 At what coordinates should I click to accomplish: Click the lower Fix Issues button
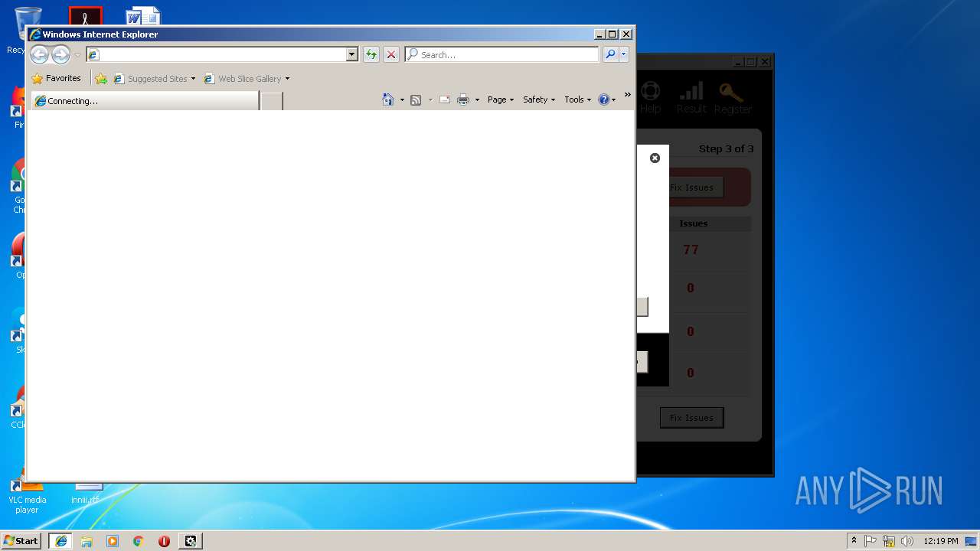(x=691, y=418)
